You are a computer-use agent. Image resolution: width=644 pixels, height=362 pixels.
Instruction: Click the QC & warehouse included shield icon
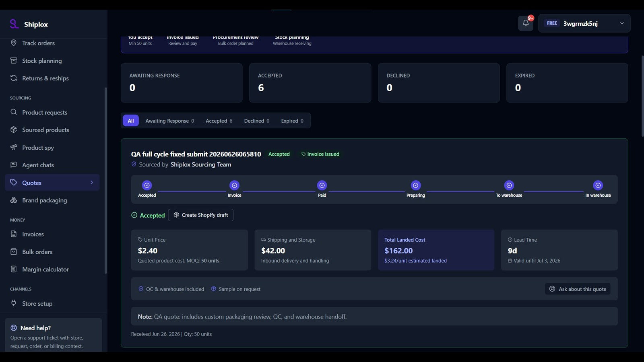click(x=141, y=289)
